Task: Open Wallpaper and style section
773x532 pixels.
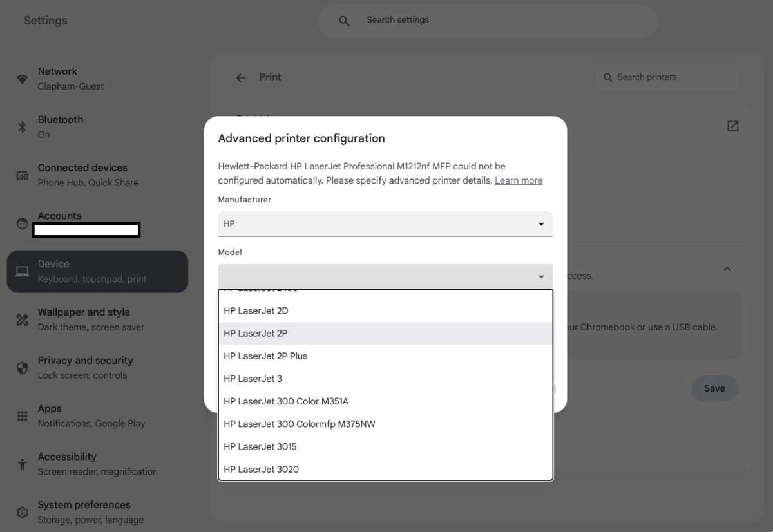Action: 97,319
